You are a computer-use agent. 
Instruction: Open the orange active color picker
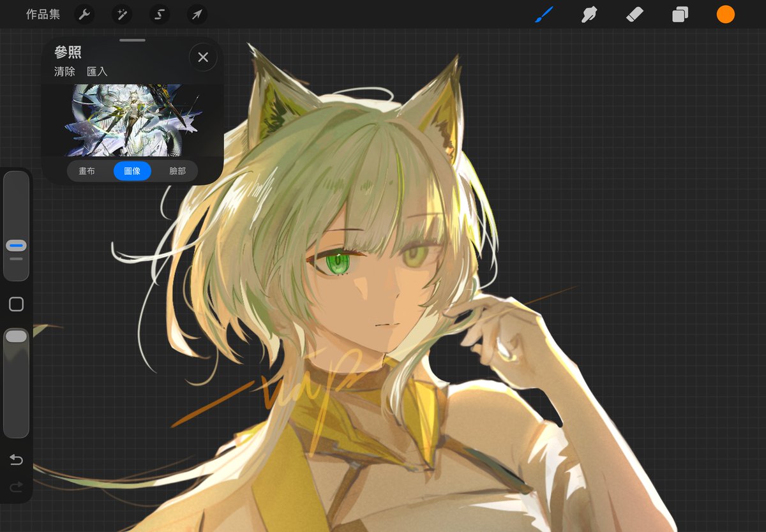725,14
